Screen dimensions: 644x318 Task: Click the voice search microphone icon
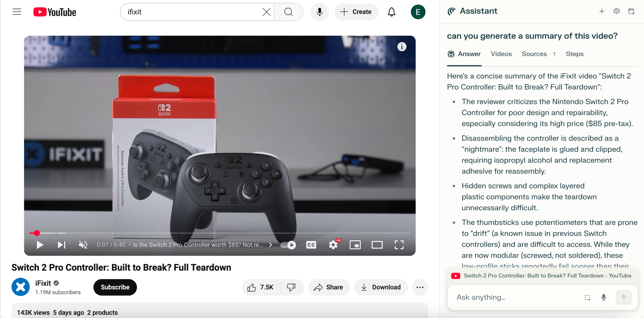[319, 12]
